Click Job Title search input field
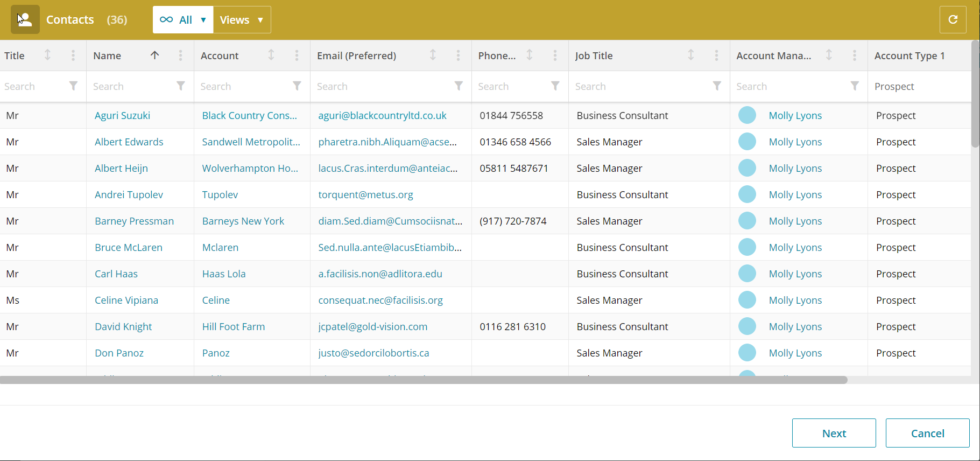This screenshot has width=980, height=461. coord(641,86)
